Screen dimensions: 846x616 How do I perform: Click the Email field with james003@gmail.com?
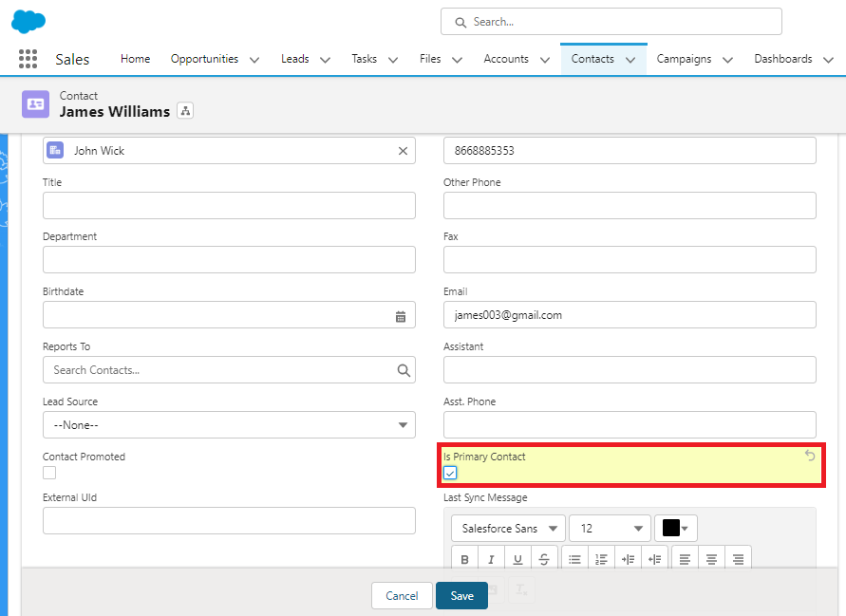pyautogui.click(x=630, y=314)
